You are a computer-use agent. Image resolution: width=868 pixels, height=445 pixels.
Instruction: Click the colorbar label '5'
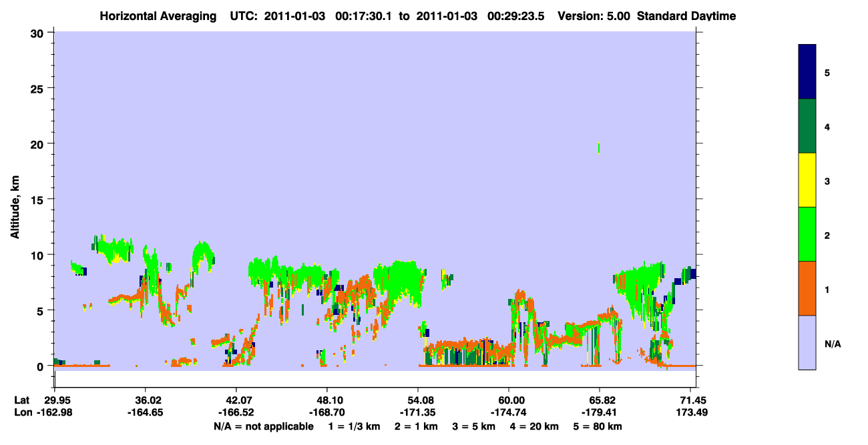coord(827,72)
